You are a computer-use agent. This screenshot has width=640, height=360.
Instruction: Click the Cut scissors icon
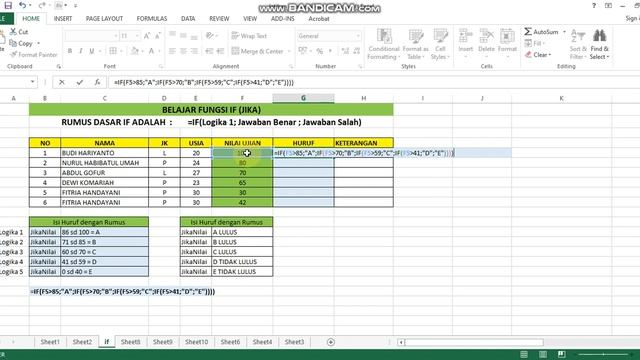click(x=13, y=32)
